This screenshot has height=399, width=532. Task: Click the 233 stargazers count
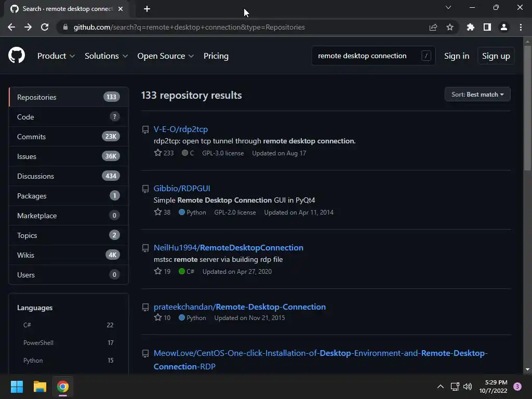click(x=164, y=153)
